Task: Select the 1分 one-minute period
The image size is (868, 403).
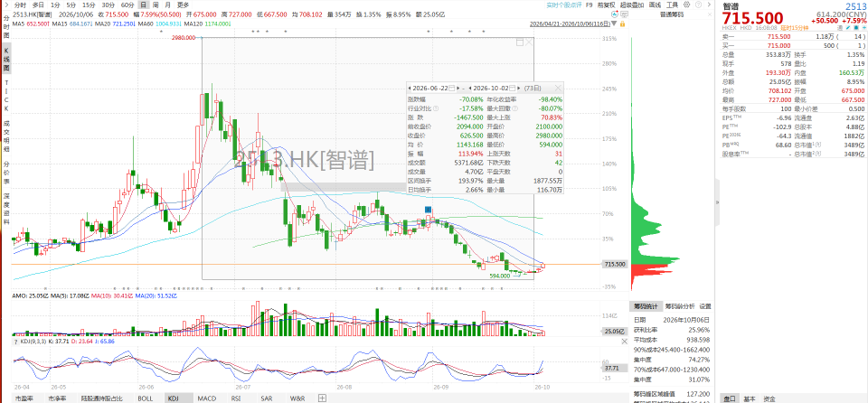Action: pyautogui.click(x=55, y=5)
